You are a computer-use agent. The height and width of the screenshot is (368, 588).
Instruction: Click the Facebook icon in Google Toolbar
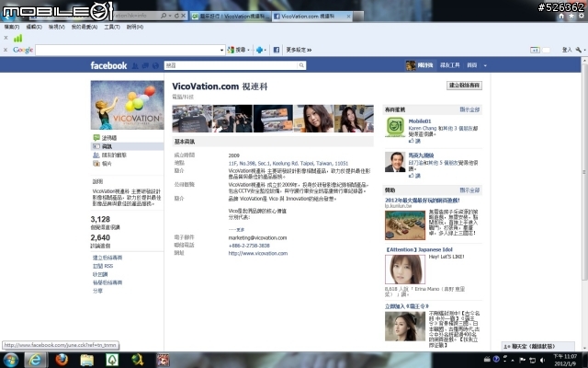coord(277,50)
